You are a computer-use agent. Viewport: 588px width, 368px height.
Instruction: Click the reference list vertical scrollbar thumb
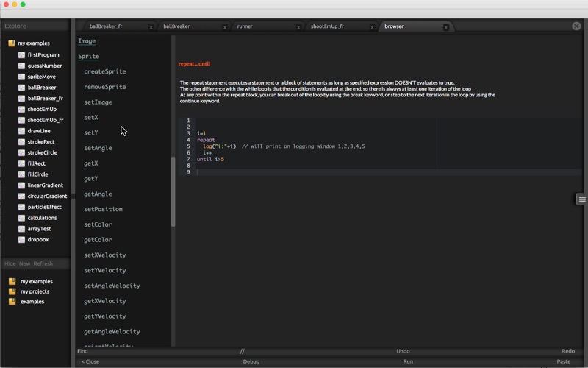coord(173,191)
